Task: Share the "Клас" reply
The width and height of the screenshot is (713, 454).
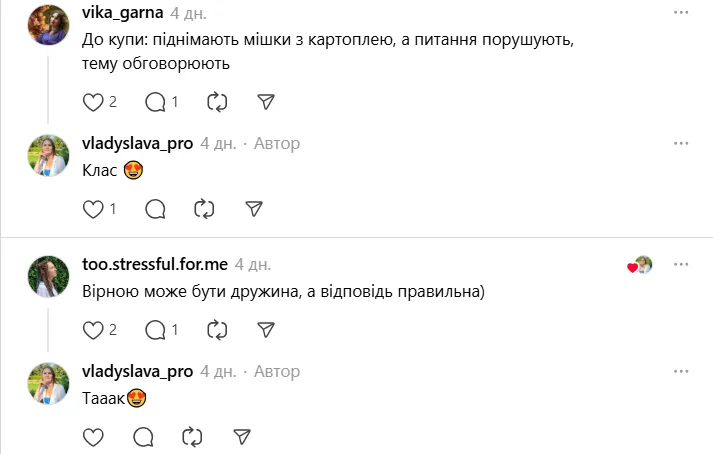Action: coord(254,209)
